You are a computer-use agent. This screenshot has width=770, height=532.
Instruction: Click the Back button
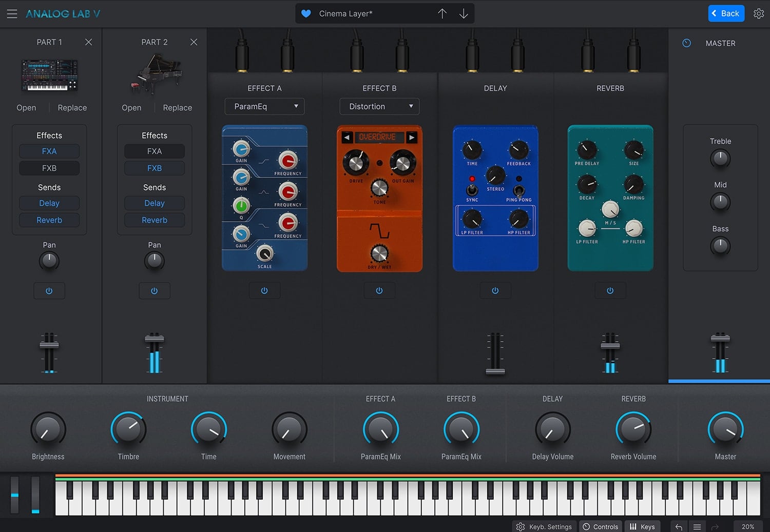pos(726,13)
